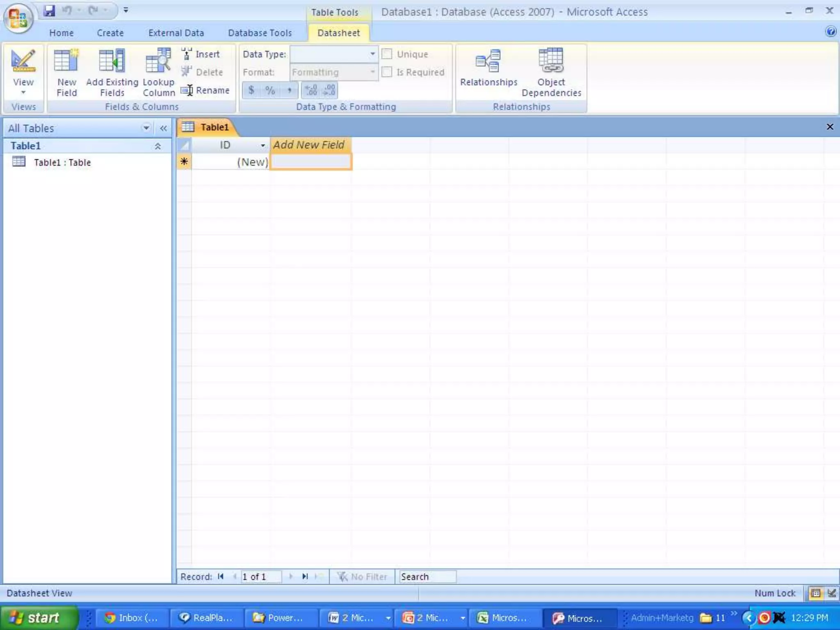Switch to External Data tab
This screenshot has height=630, width=840.
coord(176,33)
